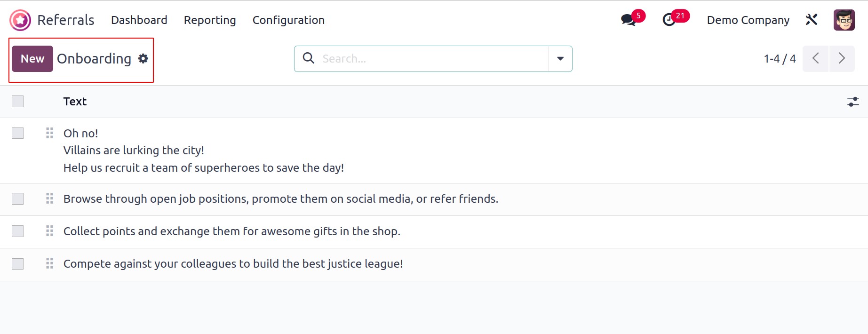This screenshot has width=868, height=334.
Task: Open the debug tools wrench icon
Action: tap(812, 20)
